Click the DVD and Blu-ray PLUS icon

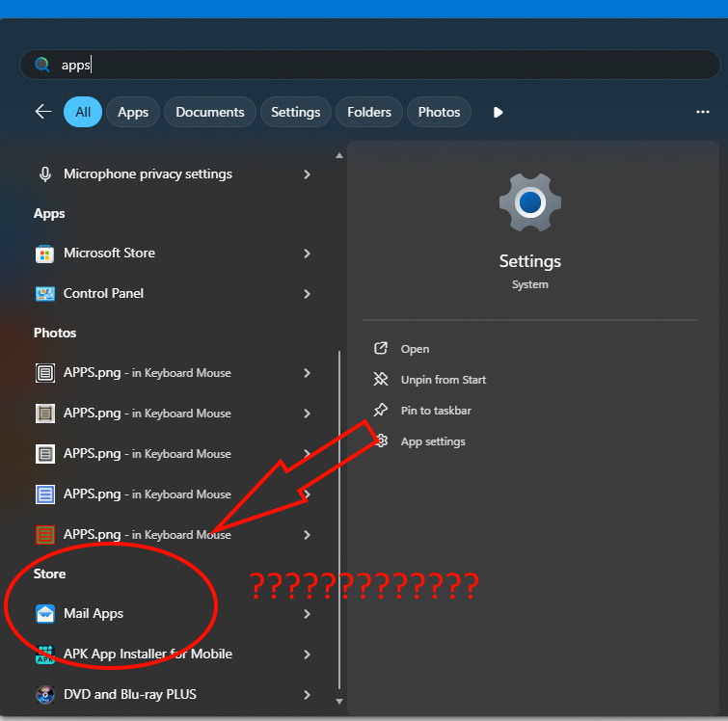[45, 695]
